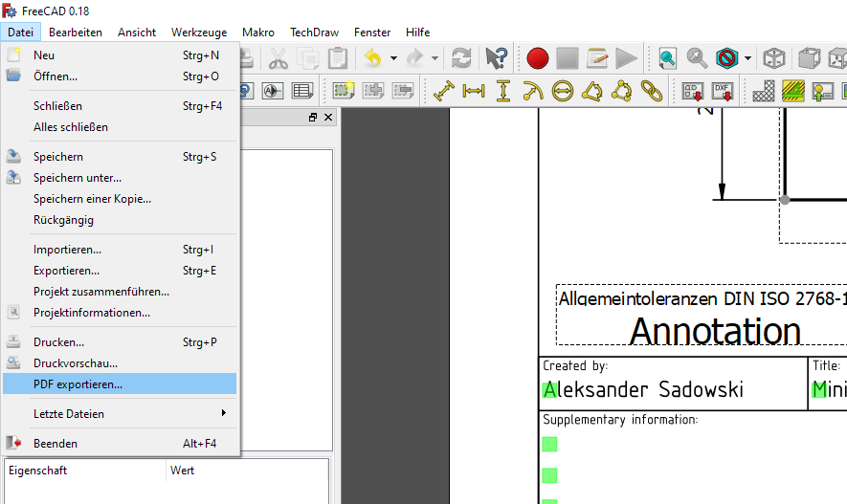
Task: Select the isometric view cube icon
Action: [x=774, y=58]
